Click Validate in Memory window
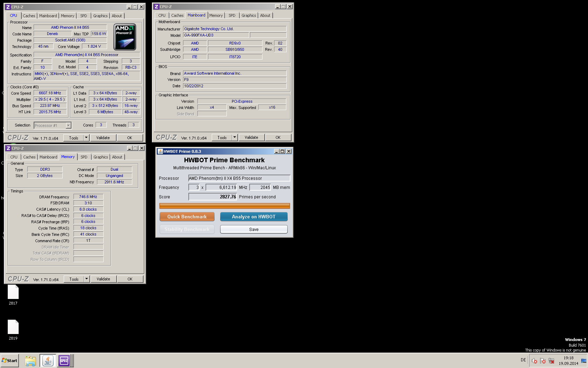588x368 pixels. (103, 279)
